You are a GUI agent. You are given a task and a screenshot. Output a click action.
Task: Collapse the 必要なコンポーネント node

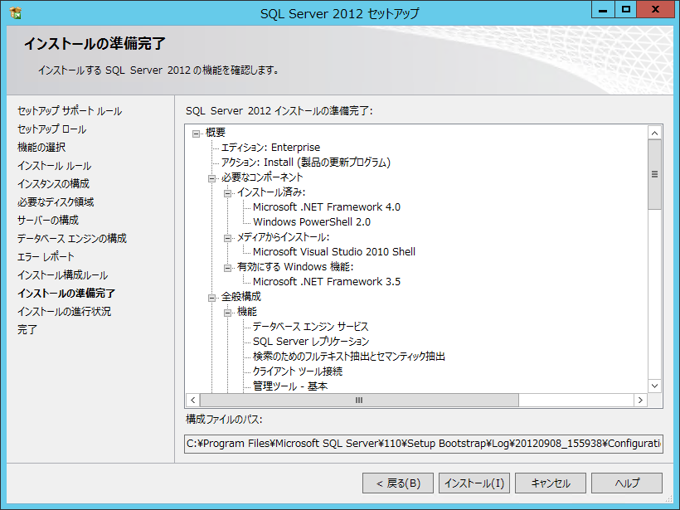[212, 178]
